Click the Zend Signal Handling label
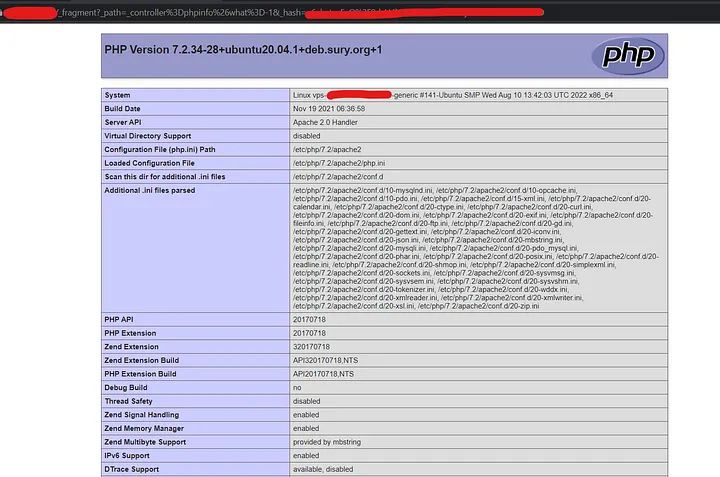This screenshot has width=720, height=477. [x=141, y=415]
